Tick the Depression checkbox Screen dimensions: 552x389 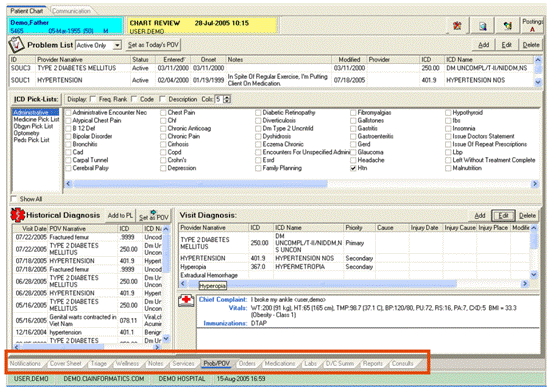[x=163, y=168]
